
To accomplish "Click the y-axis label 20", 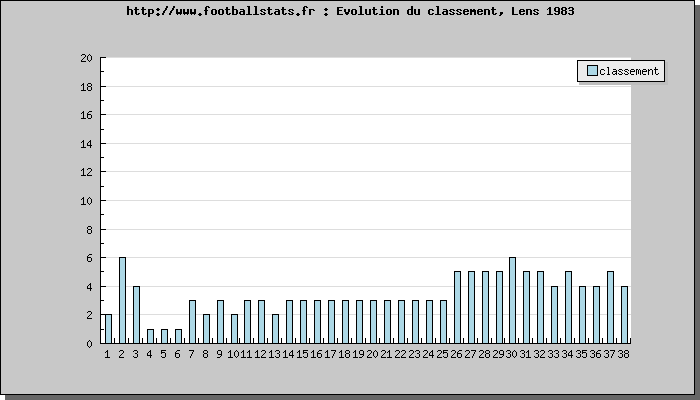I will click(86, 58).
